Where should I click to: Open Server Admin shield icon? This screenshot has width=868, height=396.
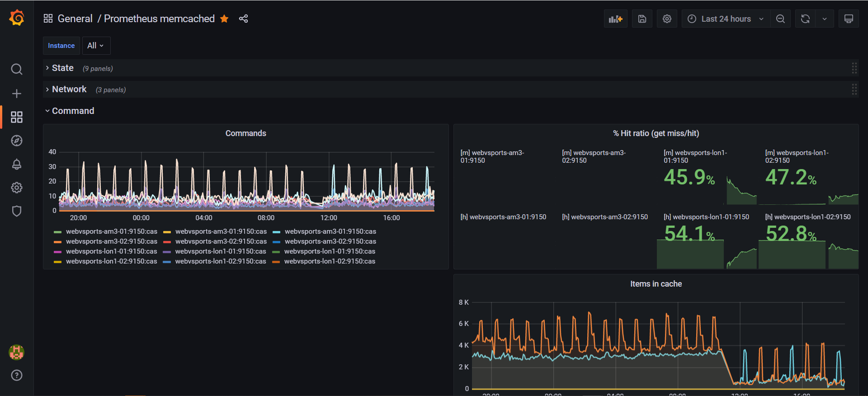[17, 211]
